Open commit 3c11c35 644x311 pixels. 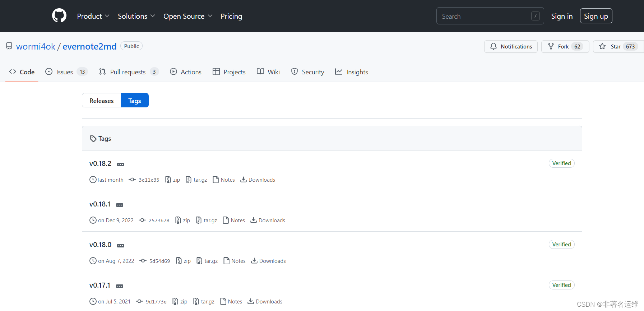pyautogui.click(x=144, y=180)
